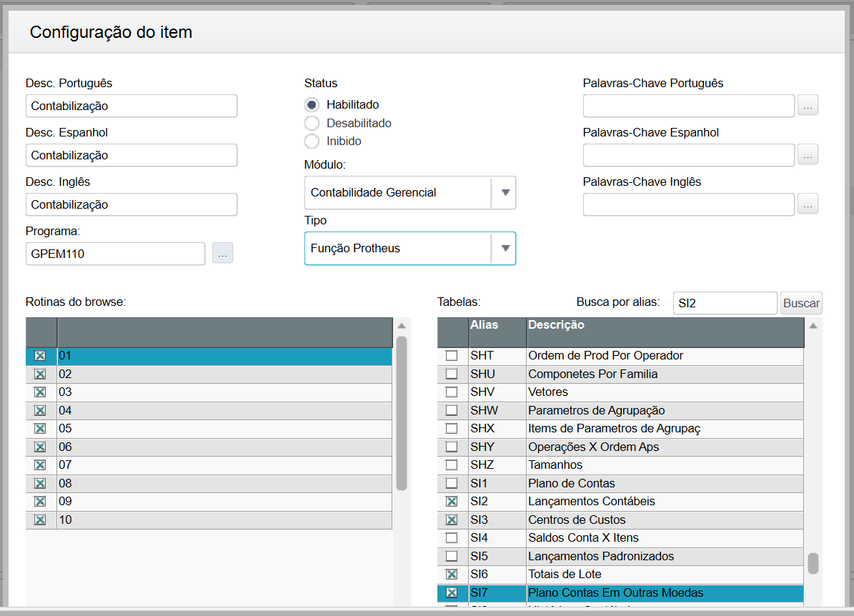Click the Rotinas list scroll-up arrow

[x=402, y=326]
